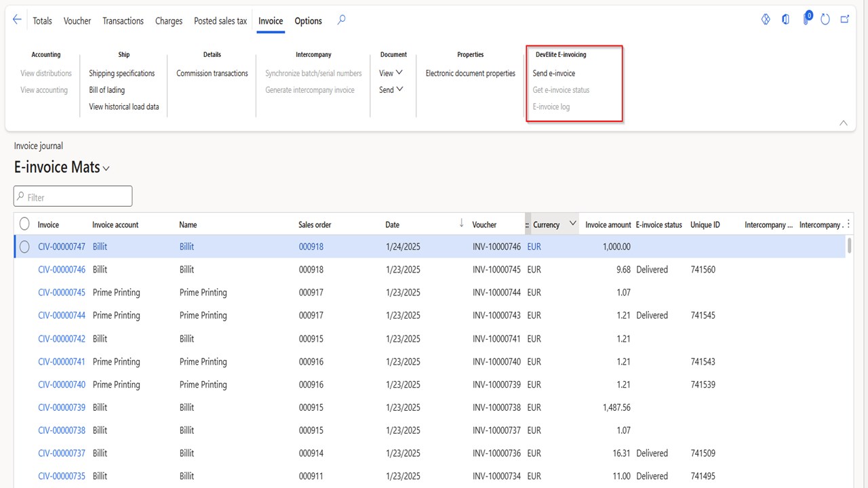
Task: Click View accounting
Action: pyautogui.click(x=44, y=90)
